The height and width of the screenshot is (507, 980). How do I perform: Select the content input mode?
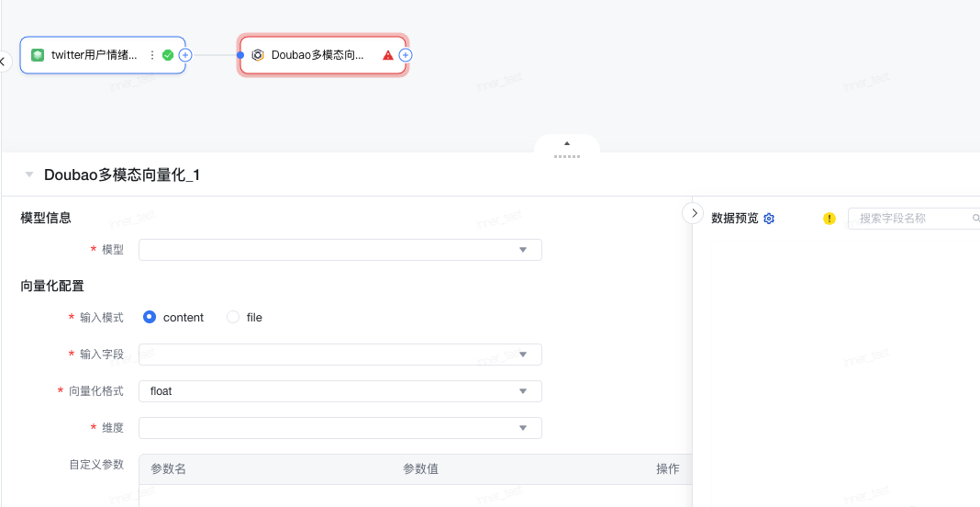[150, 317]
